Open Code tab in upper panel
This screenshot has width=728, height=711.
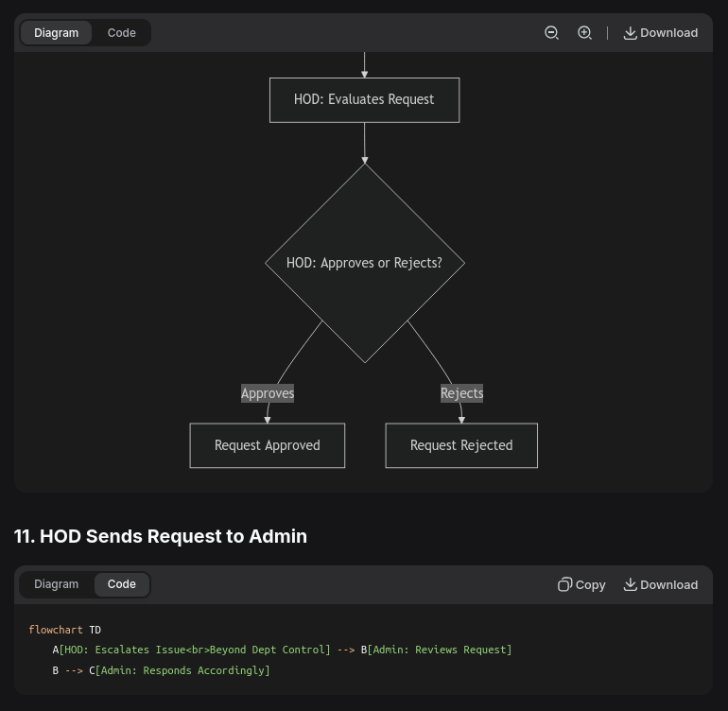[122, 33]
